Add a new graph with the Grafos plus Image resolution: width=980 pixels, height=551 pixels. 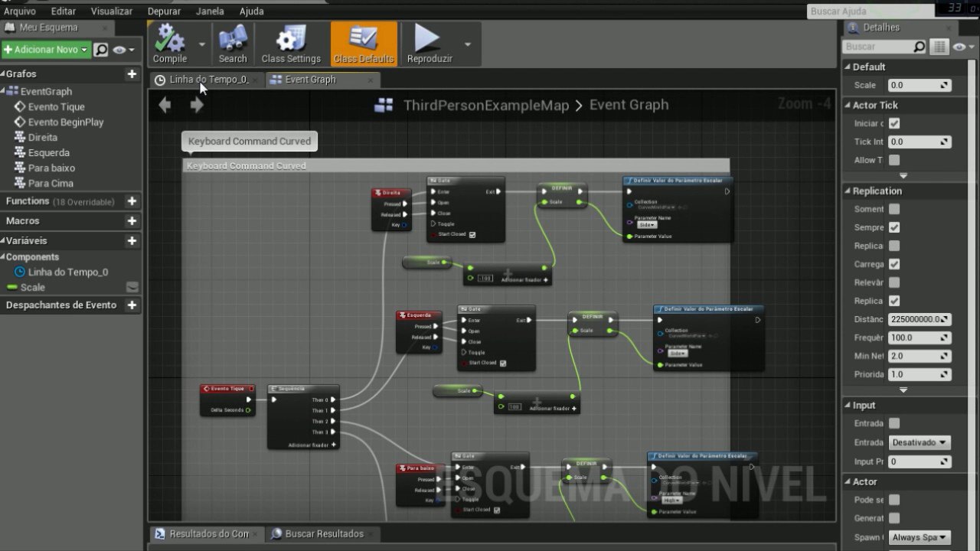pyautogui.click(x=132, y=74)
